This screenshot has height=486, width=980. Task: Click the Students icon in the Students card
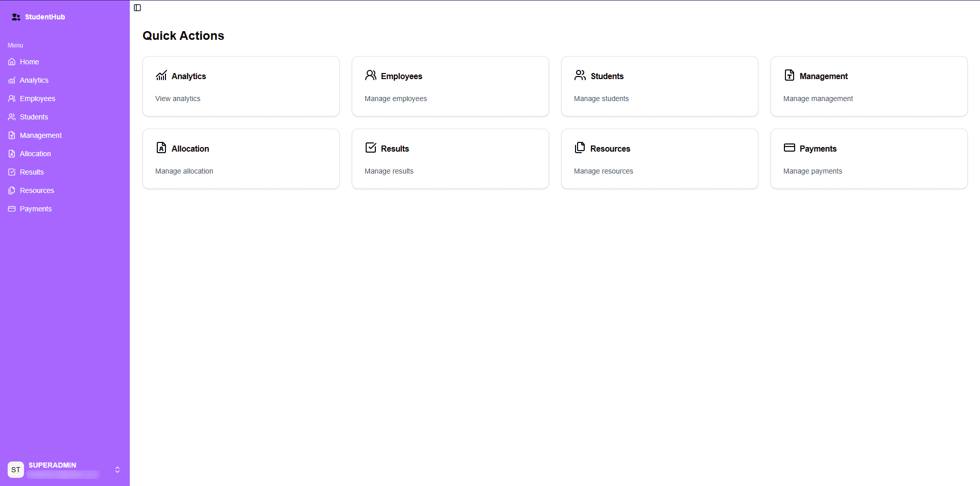click(x=580, y=75)
